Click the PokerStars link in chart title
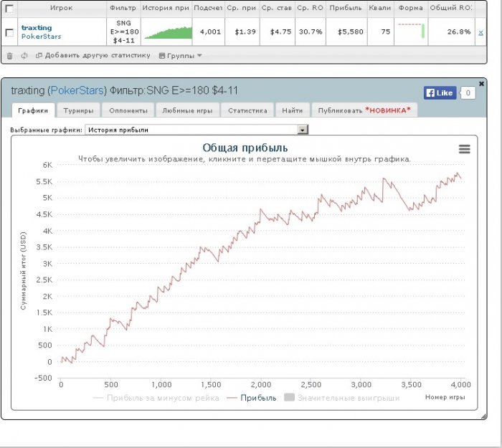The height and width of the screenshot is (448, 502). [77, 90]
